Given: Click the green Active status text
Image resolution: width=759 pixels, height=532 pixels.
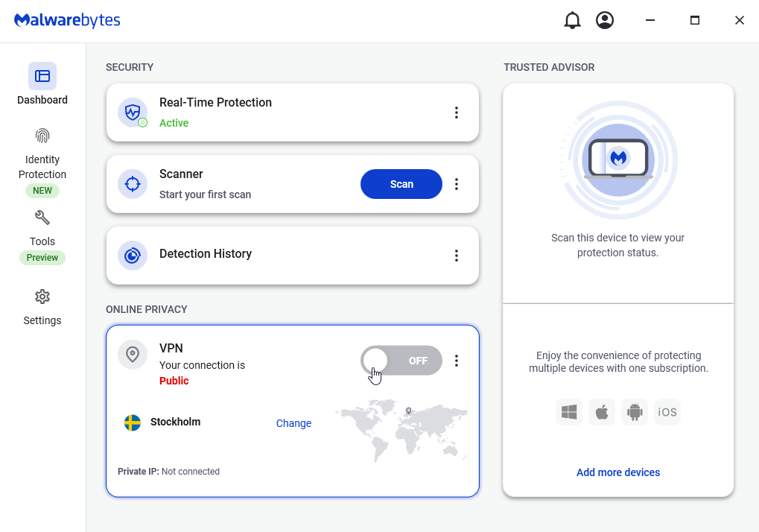Looking at the screenshot, I should [x=174, y=123].
